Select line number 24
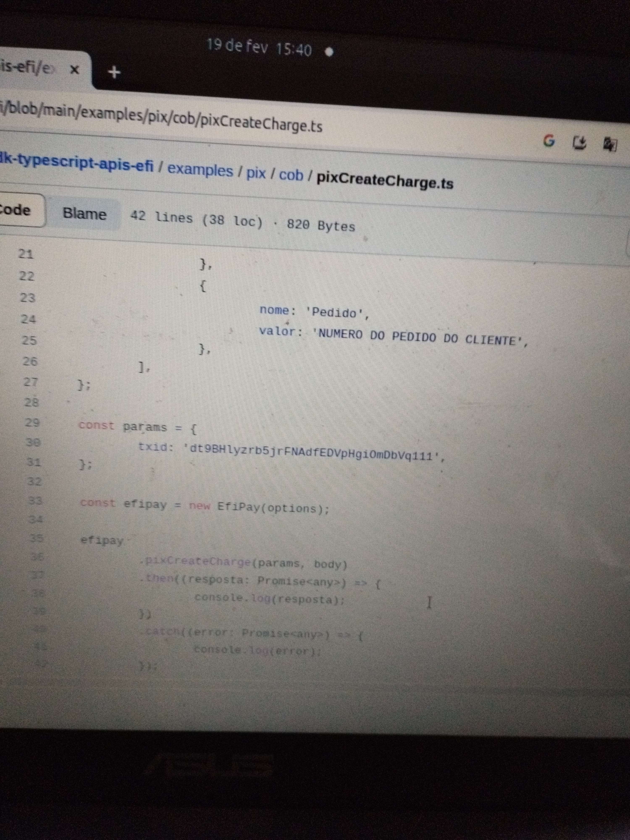 pos(29,319)
